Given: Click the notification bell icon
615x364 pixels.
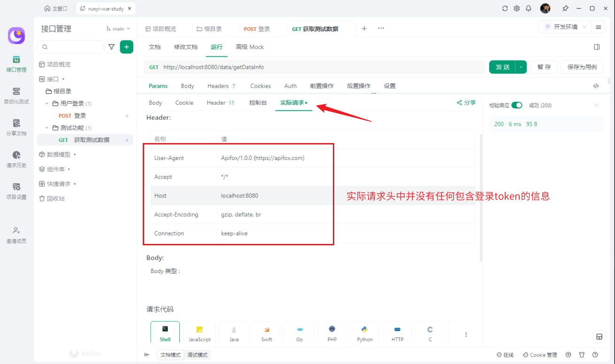Looking at the screenshot, I should pyautogui.click(x=529, y=8).
